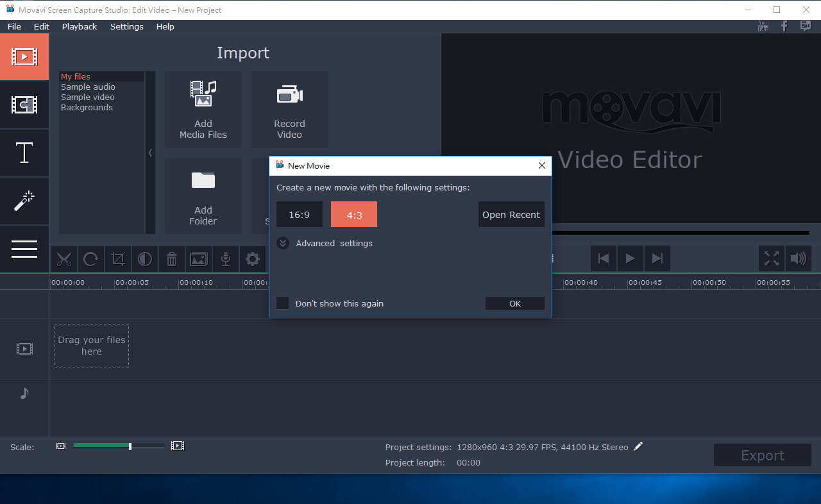Click the microphone record audio icon
The image size is (821, 504).
226,259
